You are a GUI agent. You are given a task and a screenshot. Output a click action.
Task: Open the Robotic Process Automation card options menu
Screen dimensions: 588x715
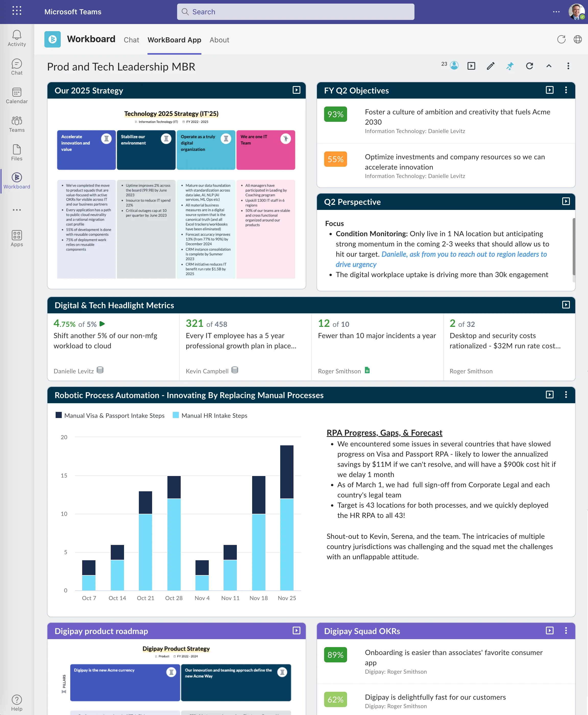pyautogui.click(x=566, y=395)
